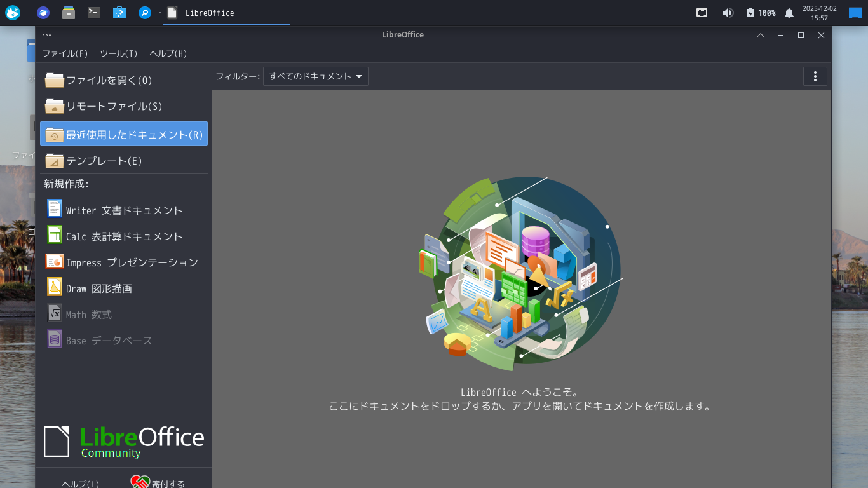Screen dimensions: 868x488
Task: Click the notification bell icon
Action: pos(789,13)
